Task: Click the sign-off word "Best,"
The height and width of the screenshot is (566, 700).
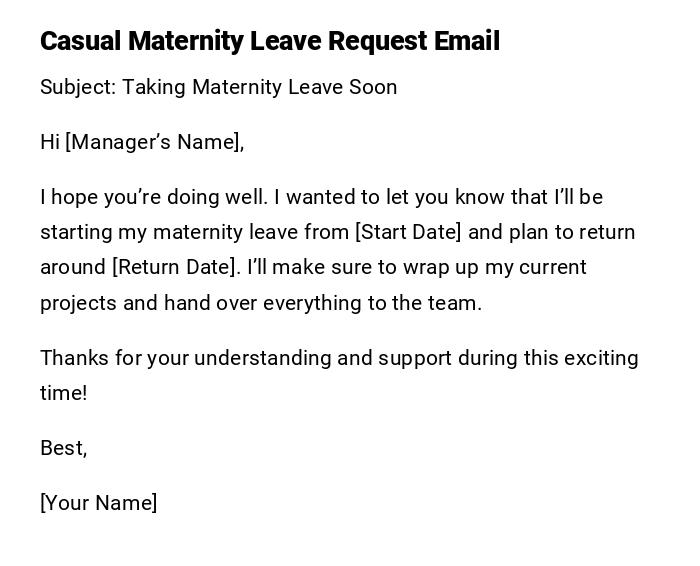Action: pos(63,448)
